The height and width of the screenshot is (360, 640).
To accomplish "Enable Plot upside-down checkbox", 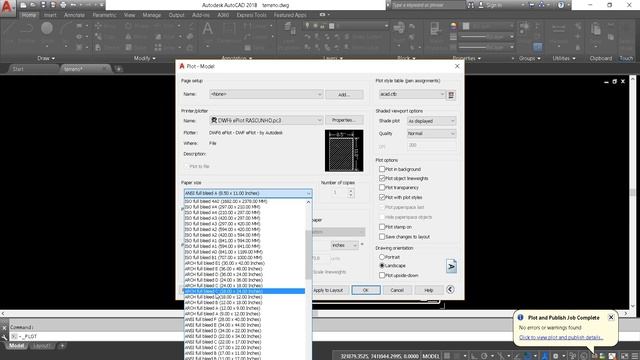I will point(382,276).
